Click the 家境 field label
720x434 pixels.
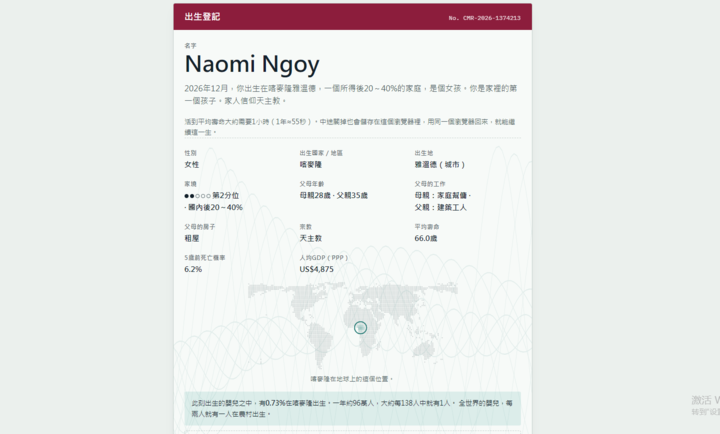tap(191, 184)
